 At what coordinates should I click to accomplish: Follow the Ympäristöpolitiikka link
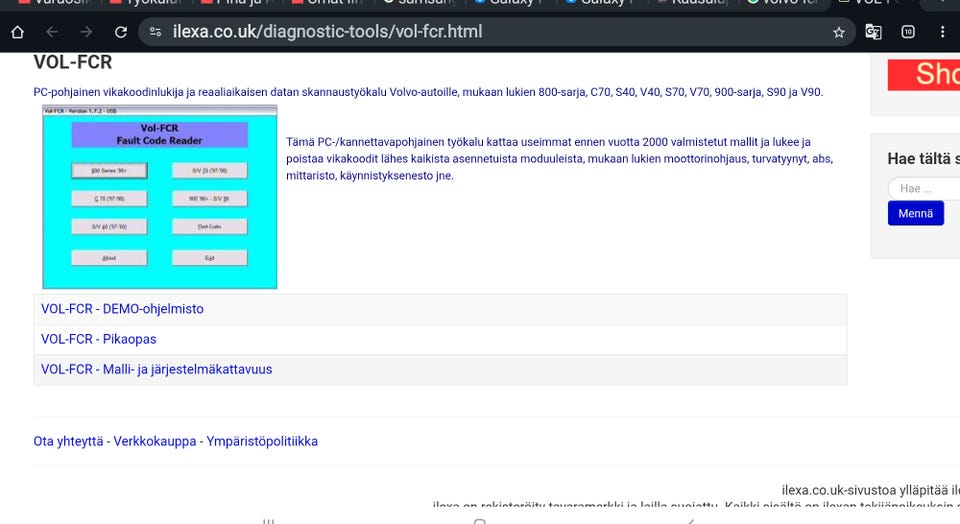click(262, 441)
